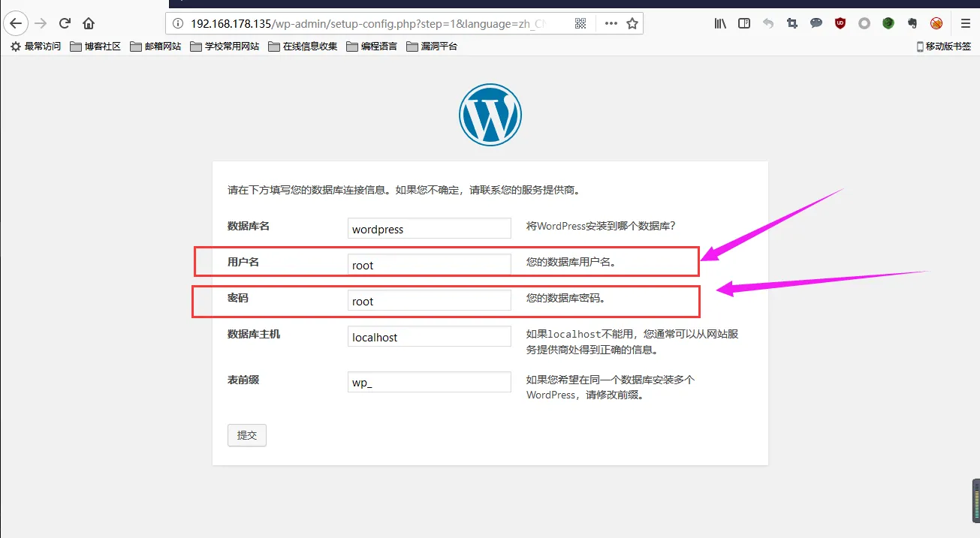Click the browser forward arrow
This screenshot has width=980, height=538.
click(41, 23)
